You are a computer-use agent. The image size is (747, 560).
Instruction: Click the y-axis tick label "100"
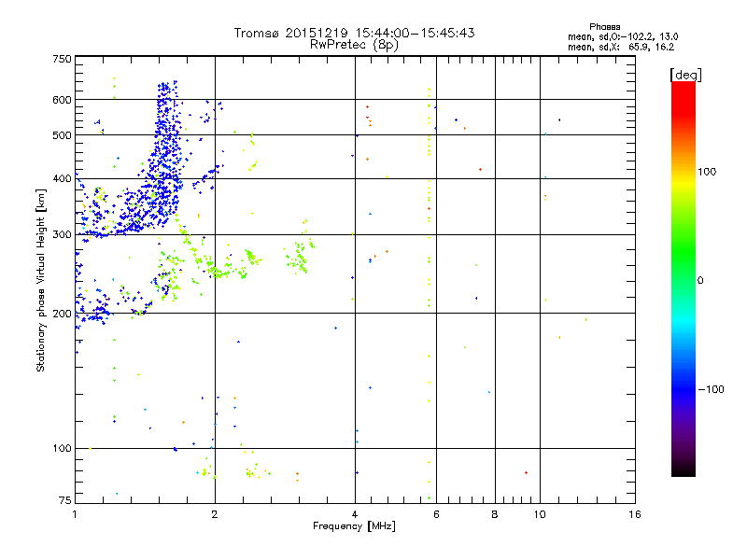point(62,449)
